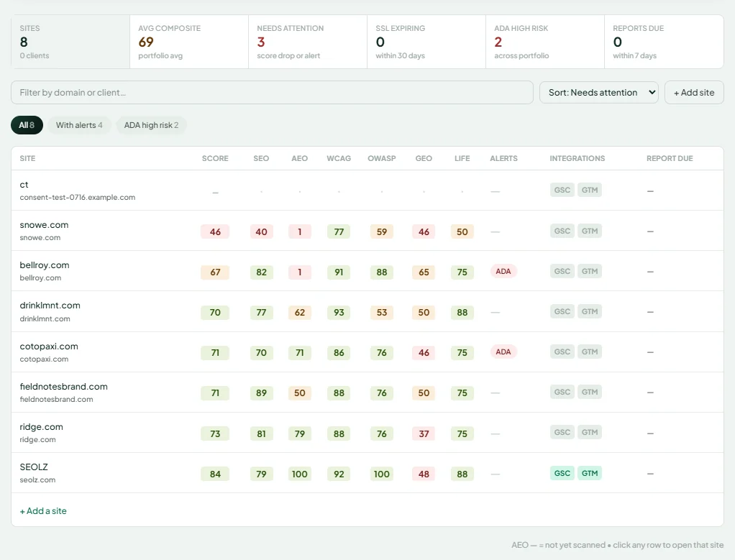
Task: Click drinklmnt.com's OWASP score 53
Action: point(382,313)
